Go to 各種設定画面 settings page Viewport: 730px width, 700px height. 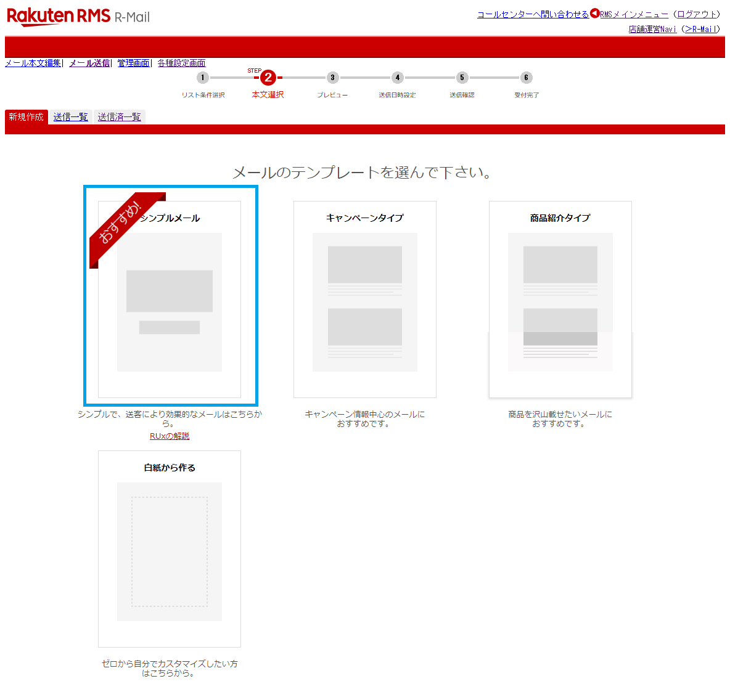pyautogui.click(x=181, y=63)
